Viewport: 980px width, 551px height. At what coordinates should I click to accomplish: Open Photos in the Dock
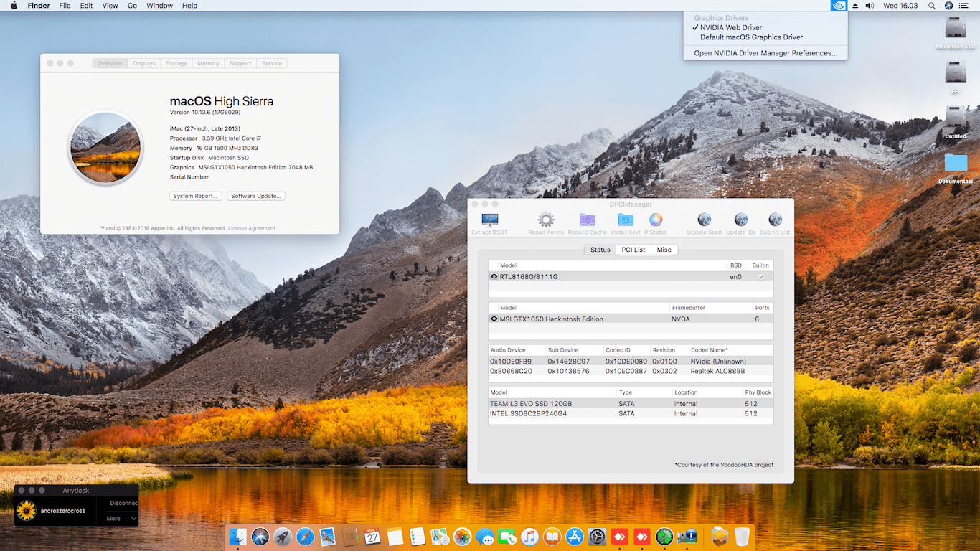462,536
